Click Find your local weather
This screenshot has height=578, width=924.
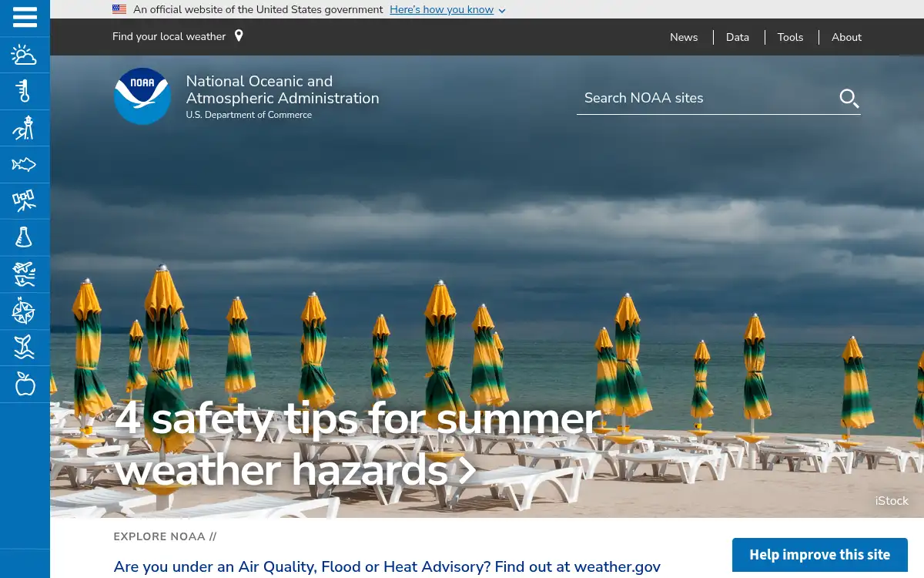[169, 36]
